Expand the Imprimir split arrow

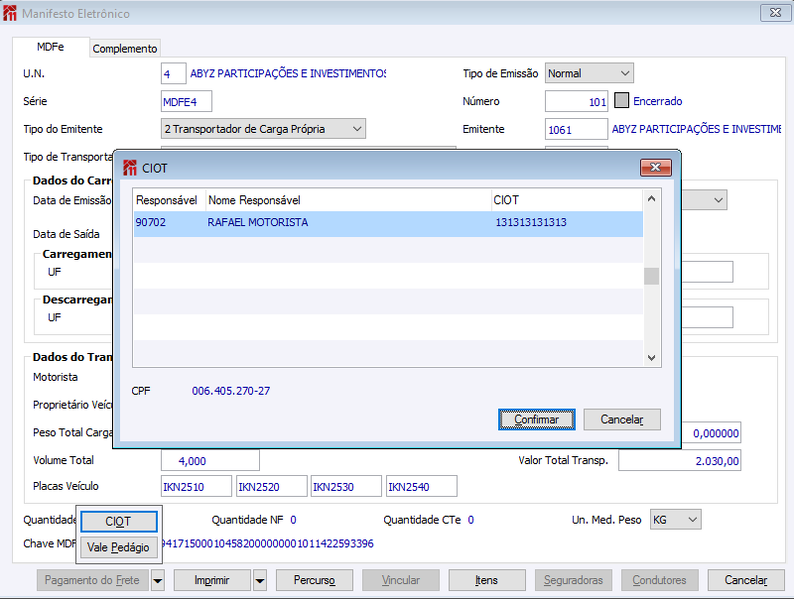[260, 580]
